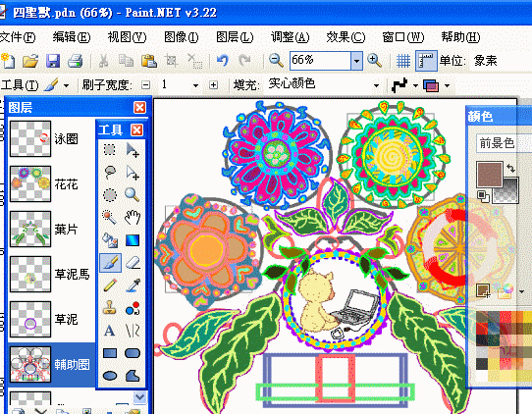Select the Text tool letter A
This screenshot has width=532, height=414.
click(109, 331)
